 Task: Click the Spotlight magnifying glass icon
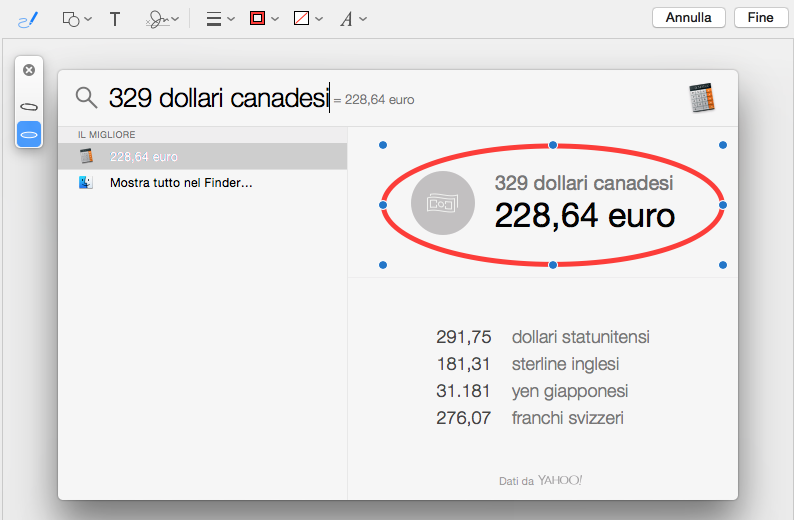click(x=86, y=97)
